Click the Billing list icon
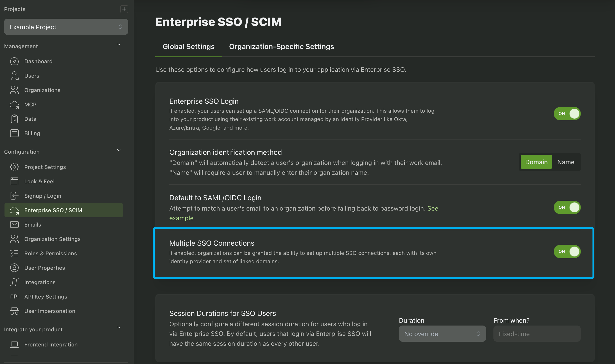 14,133
